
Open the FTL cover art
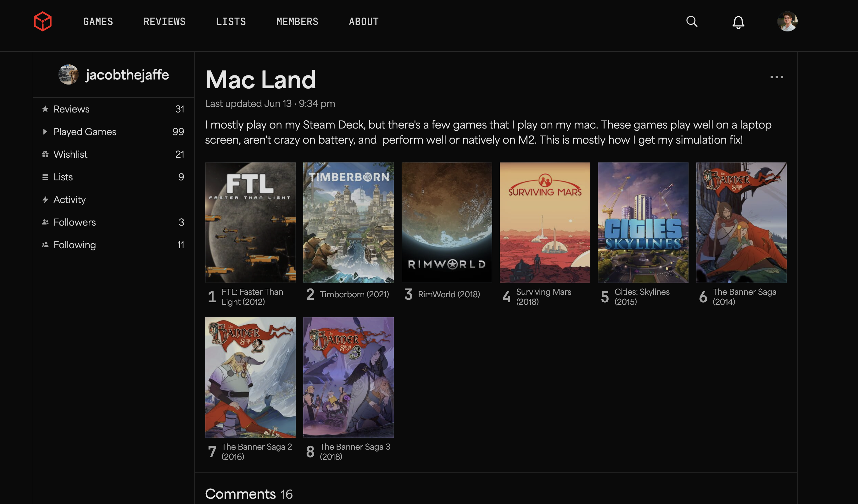tap(250, 222)
